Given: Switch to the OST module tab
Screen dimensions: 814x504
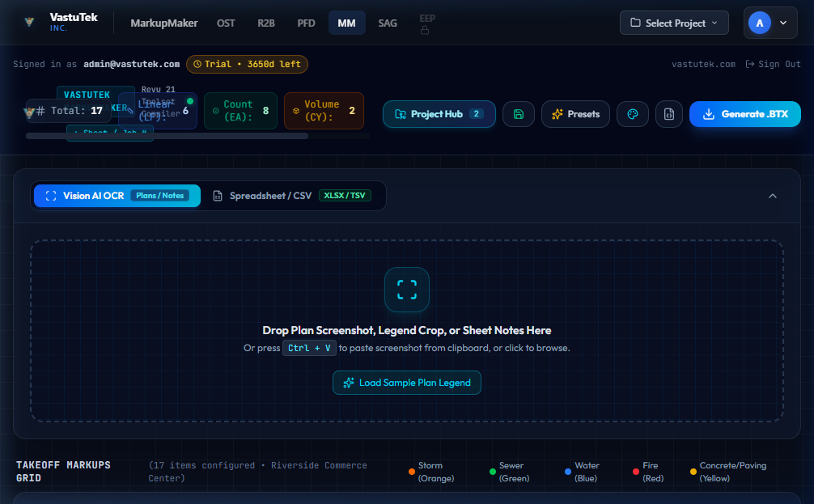Looking at the screenshot, I should 226,23.
